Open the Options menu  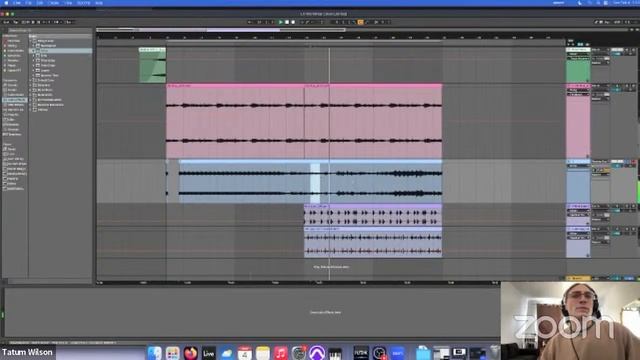pyautogui.click(x=83, y=3)
